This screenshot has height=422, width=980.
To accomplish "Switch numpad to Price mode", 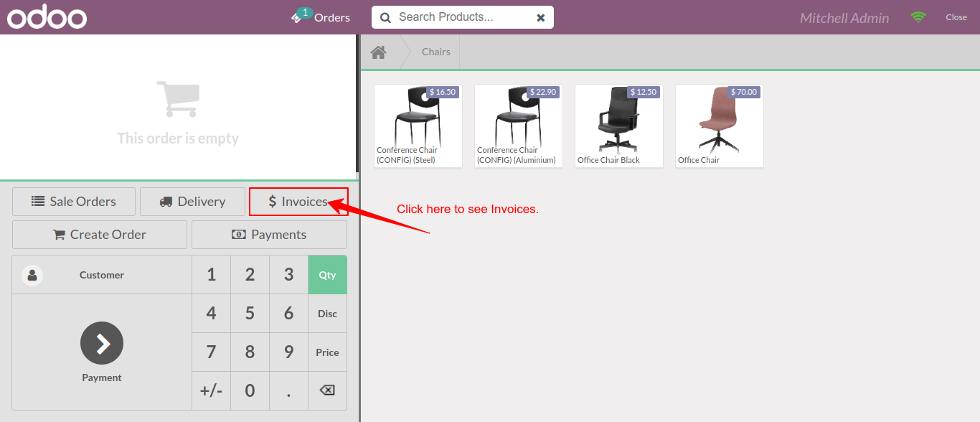I will point(327,352).
